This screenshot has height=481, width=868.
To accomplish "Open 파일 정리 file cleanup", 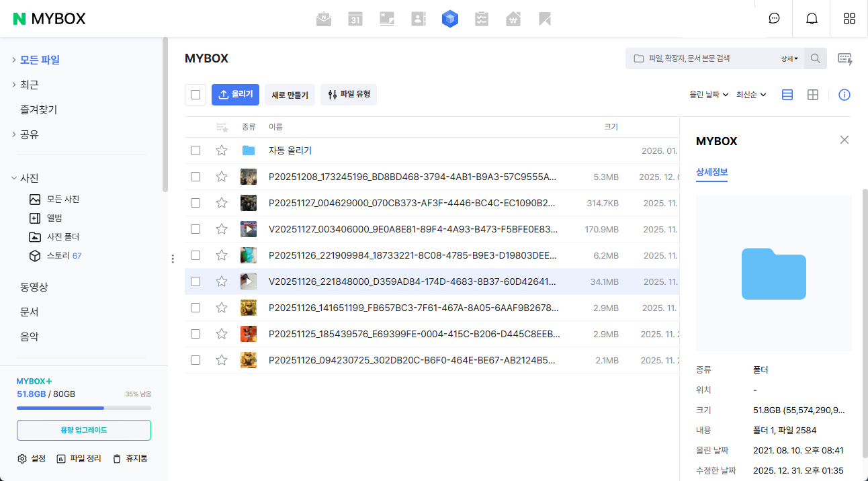I will click(79, 459).
